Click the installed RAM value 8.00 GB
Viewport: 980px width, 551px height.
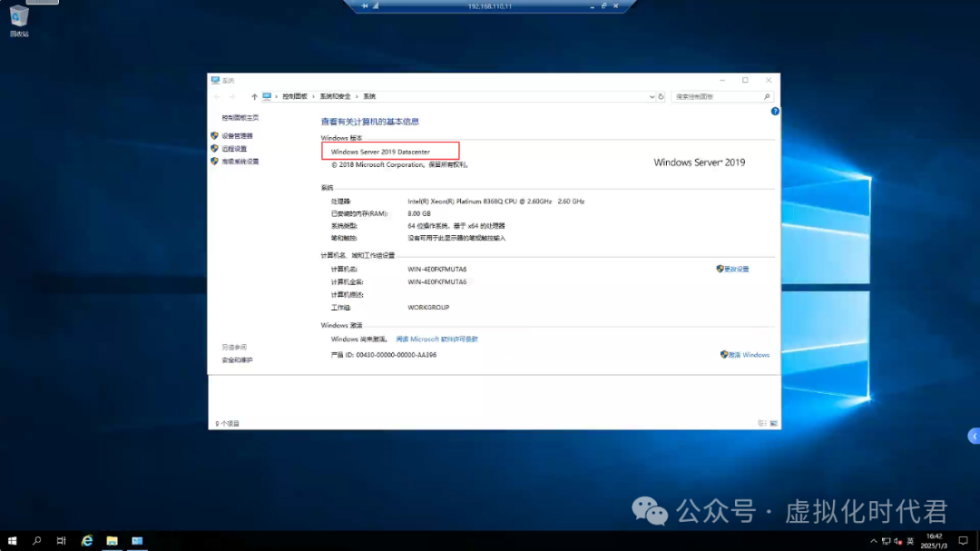point(419,214)
